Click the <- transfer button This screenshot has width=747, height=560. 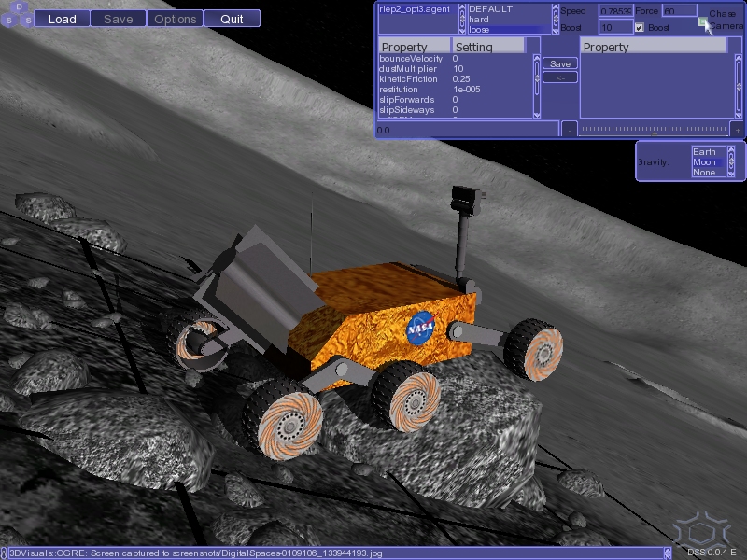click(x=560, y=77)
